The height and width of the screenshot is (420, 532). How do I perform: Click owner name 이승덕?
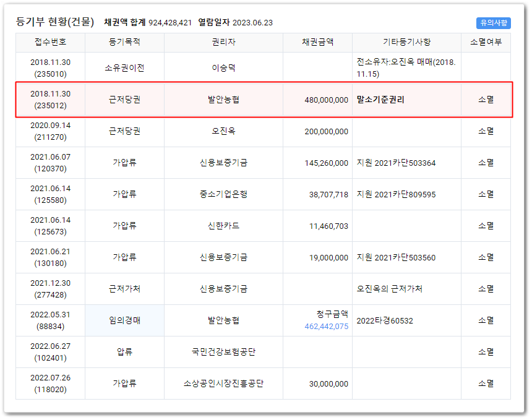pyautogui.click(x=223, y=68)
